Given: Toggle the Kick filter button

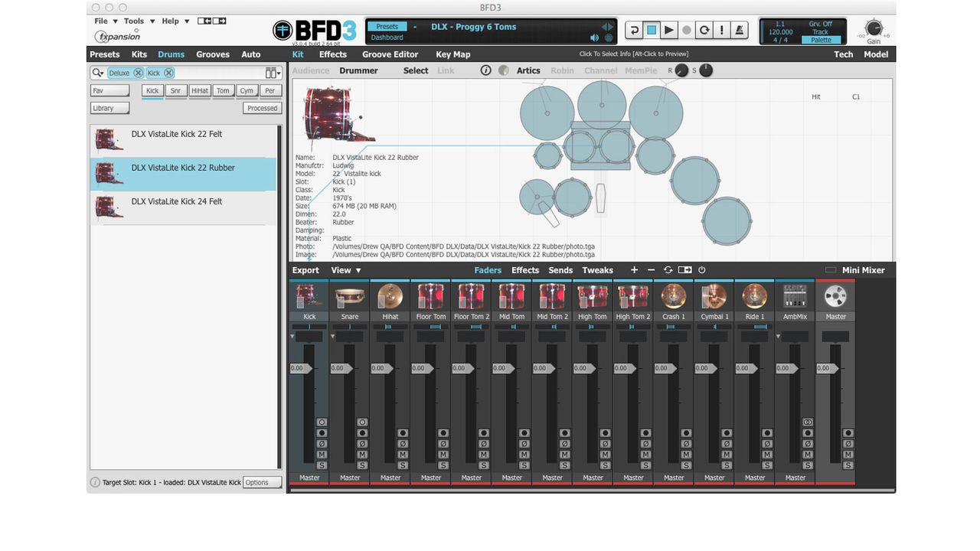Looking at the screenshot, I should [152, 90].
